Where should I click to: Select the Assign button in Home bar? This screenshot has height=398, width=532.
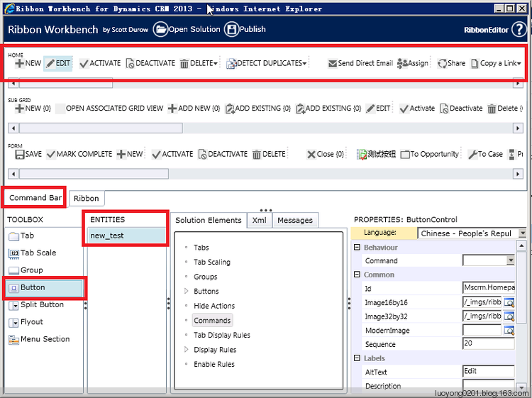tap(413, 63)
